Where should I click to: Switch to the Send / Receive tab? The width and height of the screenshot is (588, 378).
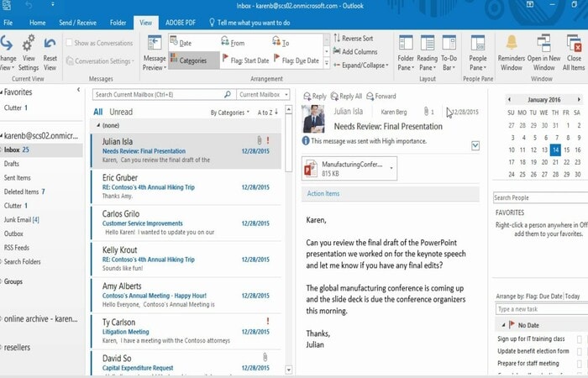[77, 23]
